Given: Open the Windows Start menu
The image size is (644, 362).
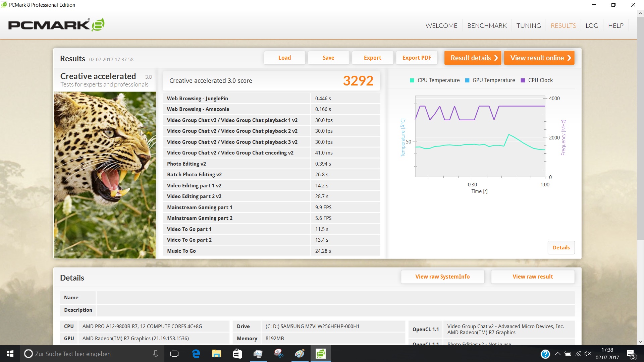Looking at the screenshot, I should (x=10, y=354).
